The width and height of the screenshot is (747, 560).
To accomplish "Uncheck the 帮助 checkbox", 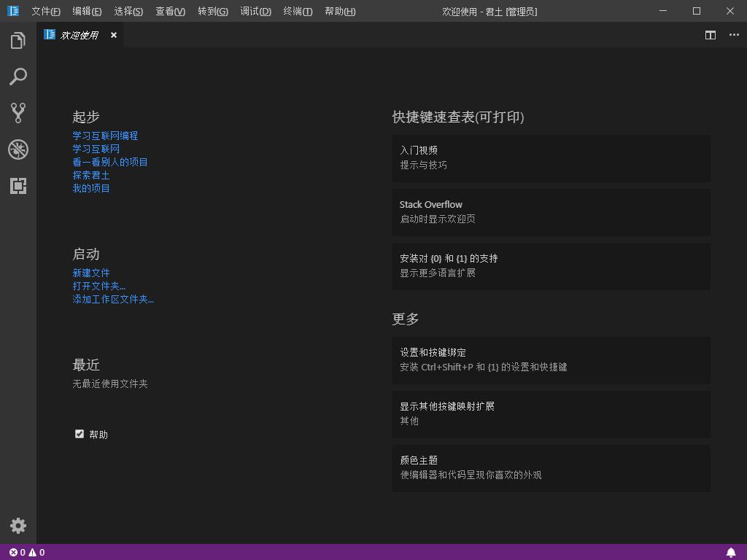I will click(x=80, y=434).
